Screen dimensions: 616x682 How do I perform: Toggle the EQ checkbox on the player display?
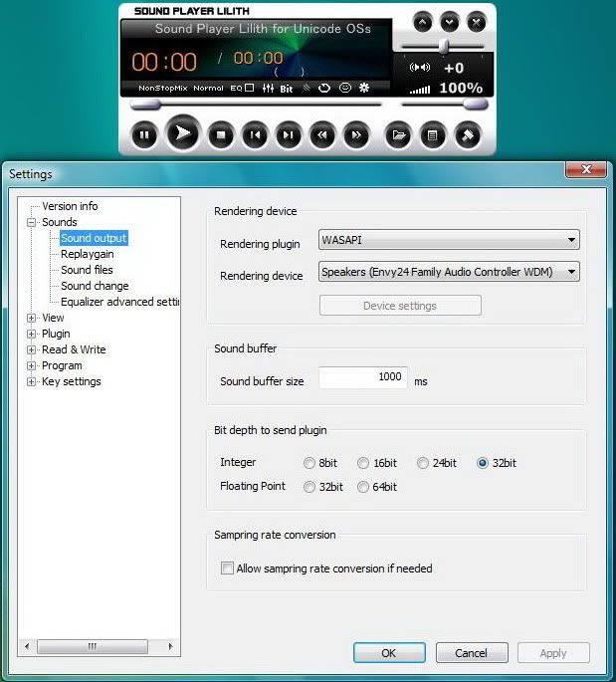coord(249,88)
